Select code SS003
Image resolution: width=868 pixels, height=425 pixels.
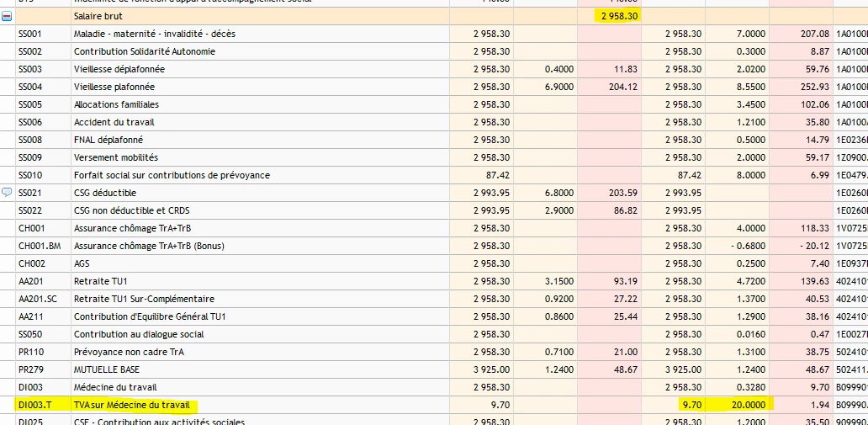(30, 69)
